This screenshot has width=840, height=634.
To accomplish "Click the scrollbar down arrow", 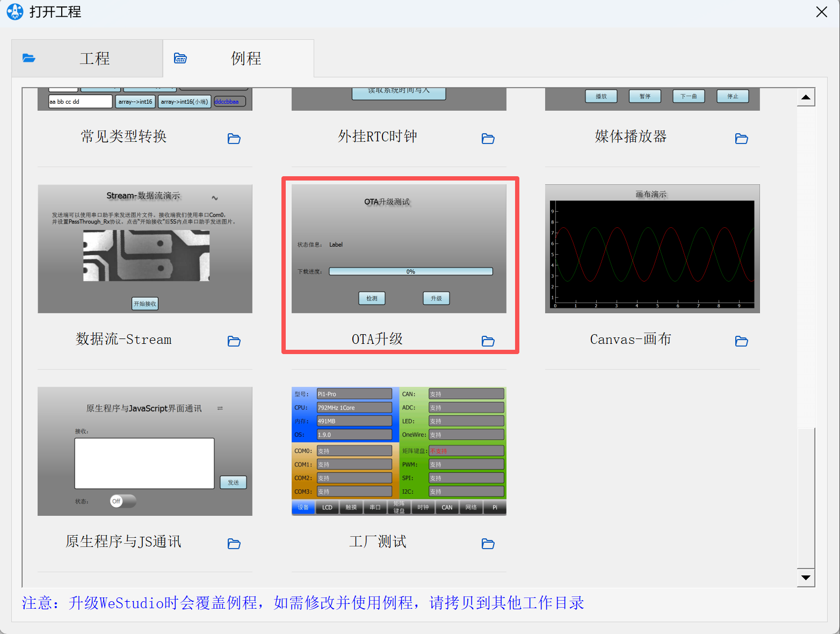I will pos(806,578).
